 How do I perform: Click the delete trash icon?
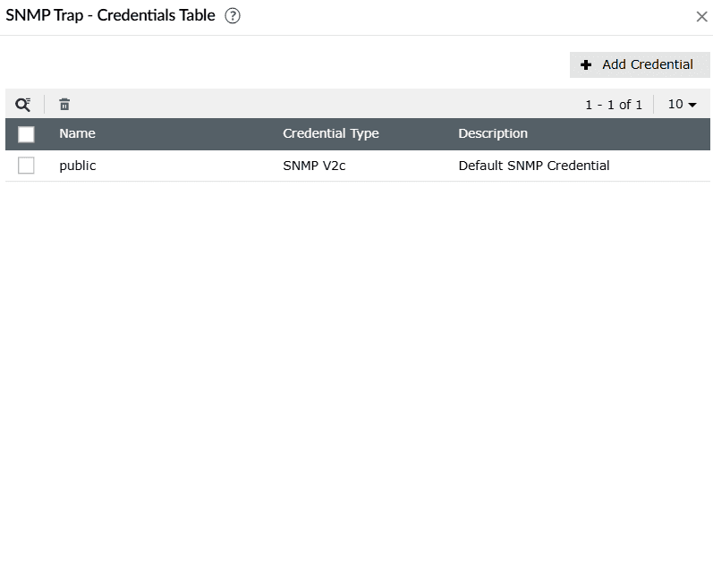pos(64,105)
